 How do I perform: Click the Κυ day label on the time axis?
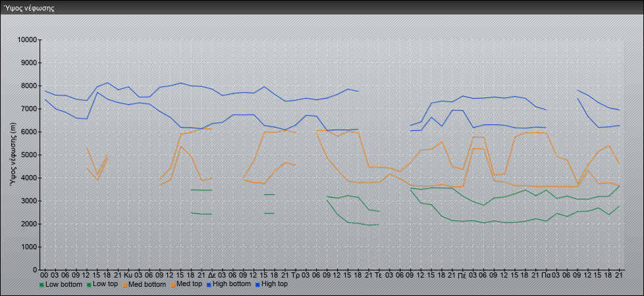[x=128, y=276]
